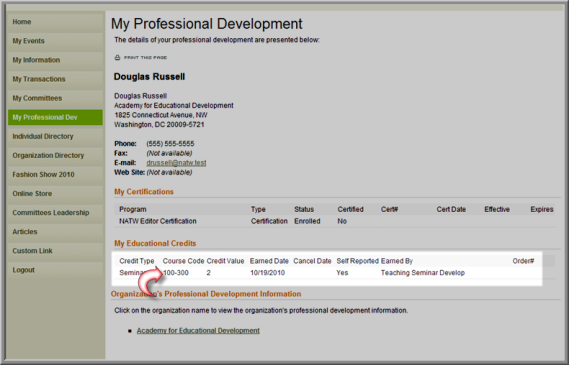
Task: Open Academy for Educational Development link
Action: click(x=198, y=331)
